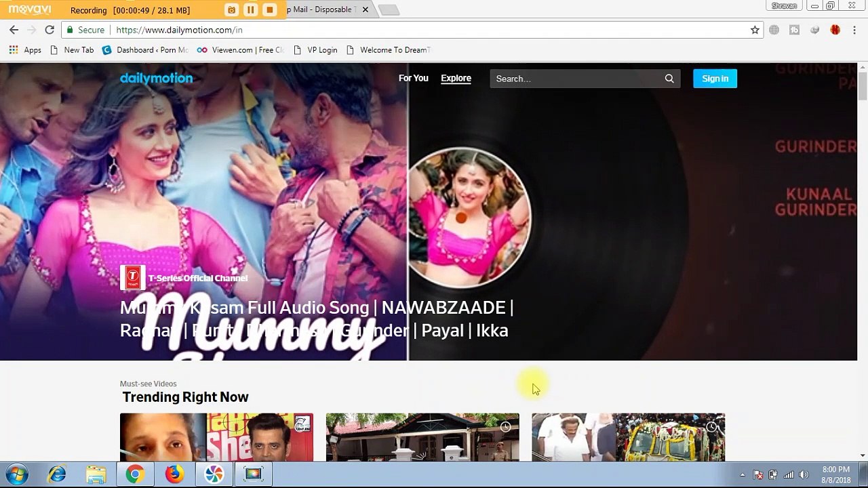The image size is (868, 488).
Task: Open the Viewen.com bookmark
Action: point(240,50)
